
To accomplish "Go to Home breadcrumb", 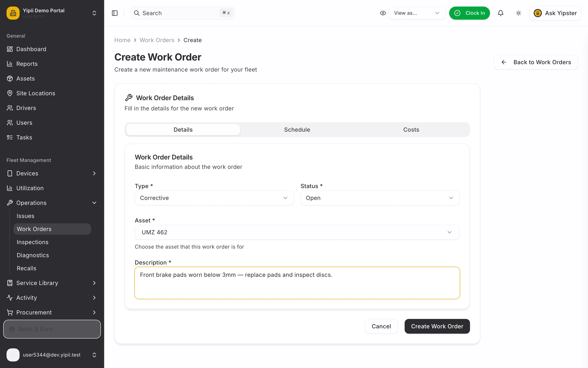I will click(122, 40).
